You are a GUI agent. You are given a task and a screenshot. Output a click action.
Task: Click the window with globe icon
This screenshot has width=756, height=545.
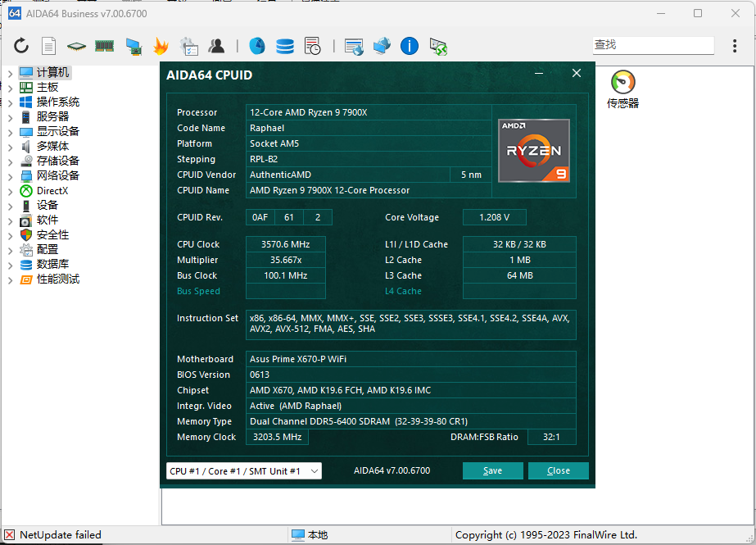tap(354, 47)
